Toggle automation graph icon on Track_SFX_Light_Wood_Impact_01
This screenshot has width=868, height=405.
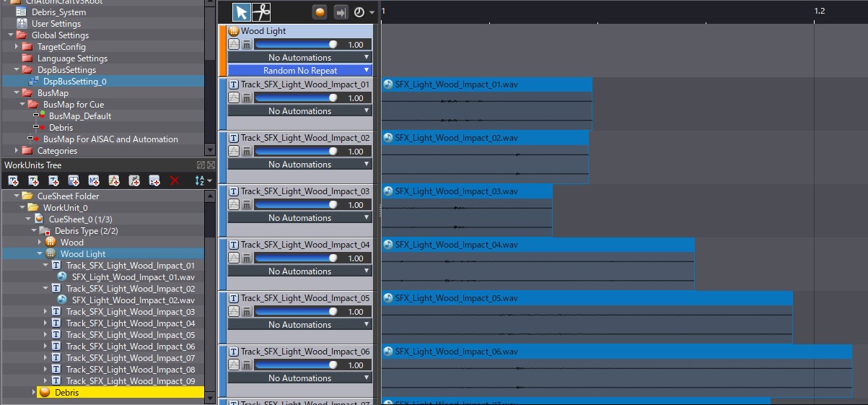click(234, 98)
